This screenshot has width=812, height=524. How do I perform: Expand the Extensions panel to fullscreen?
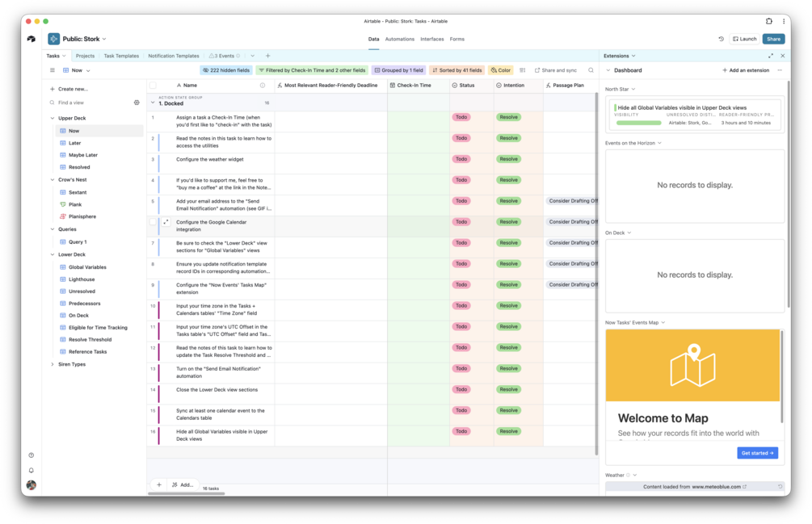coord(771,56)
